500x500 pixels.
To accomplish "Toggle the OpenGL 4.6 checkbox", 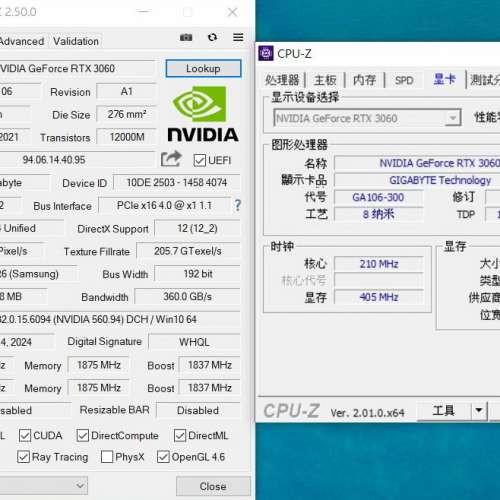I will click(x=163, y=457).
